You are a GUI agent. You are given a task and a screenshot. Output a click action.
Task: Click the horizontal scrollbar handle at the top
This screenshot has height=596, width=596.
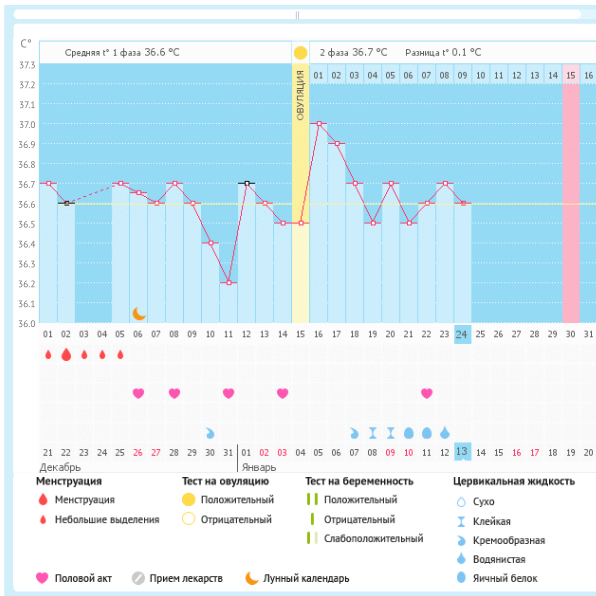click(x=297, y=15)
